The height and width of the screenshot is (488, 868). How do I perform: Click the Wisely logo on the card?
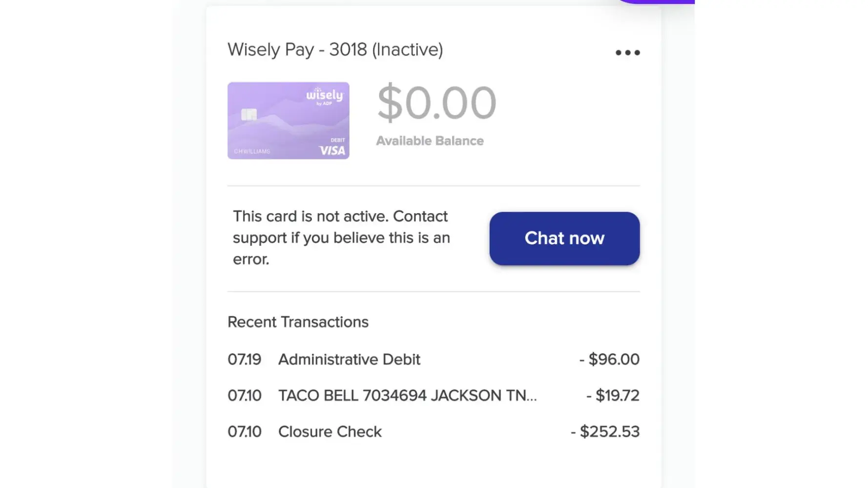pos(325,96)
